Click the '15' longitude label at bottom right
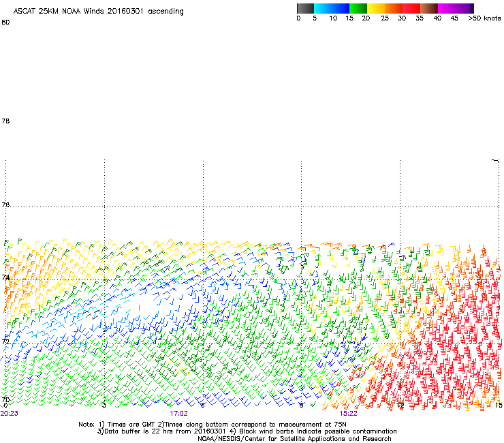Image resolution: width=504 pixels, height=443 pixels. coord(499,406)
